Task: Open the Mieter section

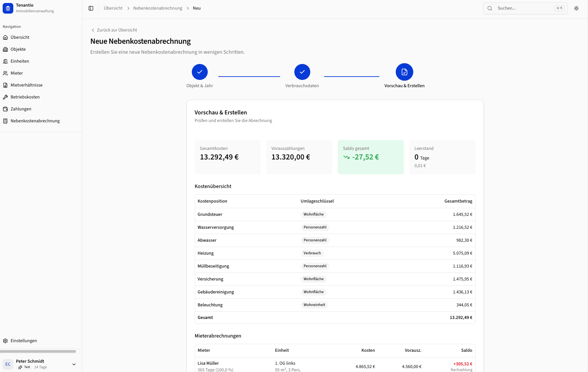Action: [17, 73]
